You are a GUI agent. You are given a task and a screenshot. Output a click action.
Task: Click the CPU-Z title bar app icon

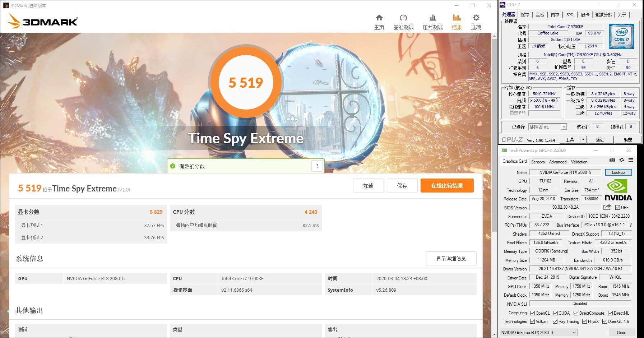pos(502,5)
